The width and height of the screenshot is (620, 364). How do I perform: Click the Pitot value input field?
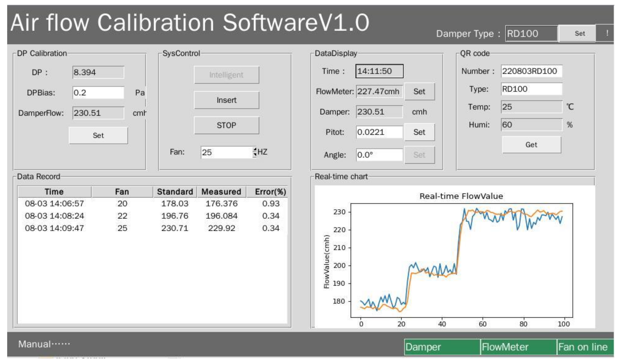point(379,132)
